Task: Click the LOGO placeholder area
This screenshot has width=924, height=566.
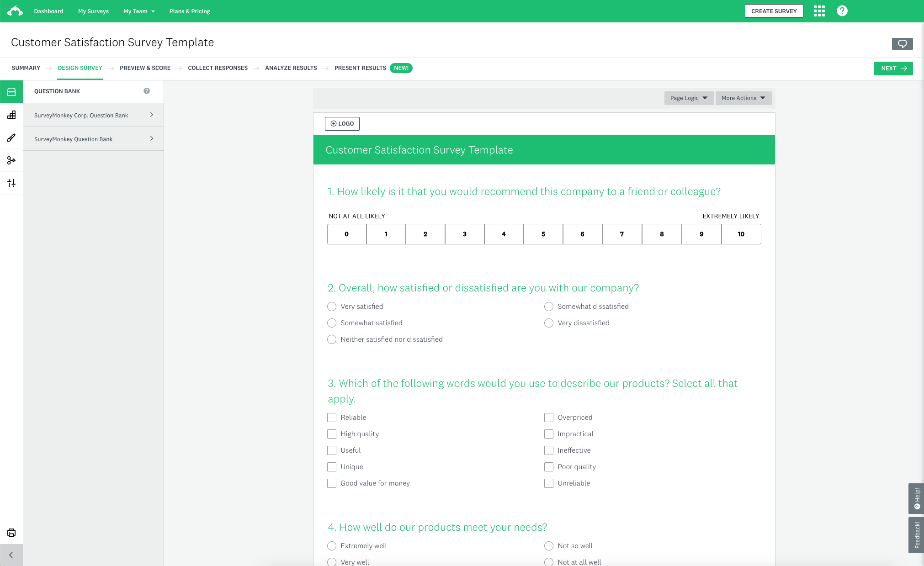Action: tap(342, 123)
